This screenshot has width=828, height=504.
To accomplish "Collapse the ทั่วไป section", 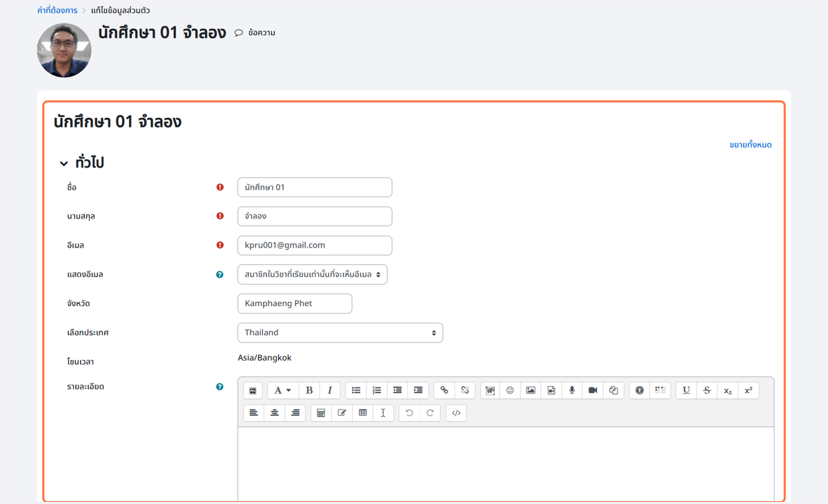I will [63, 163].
